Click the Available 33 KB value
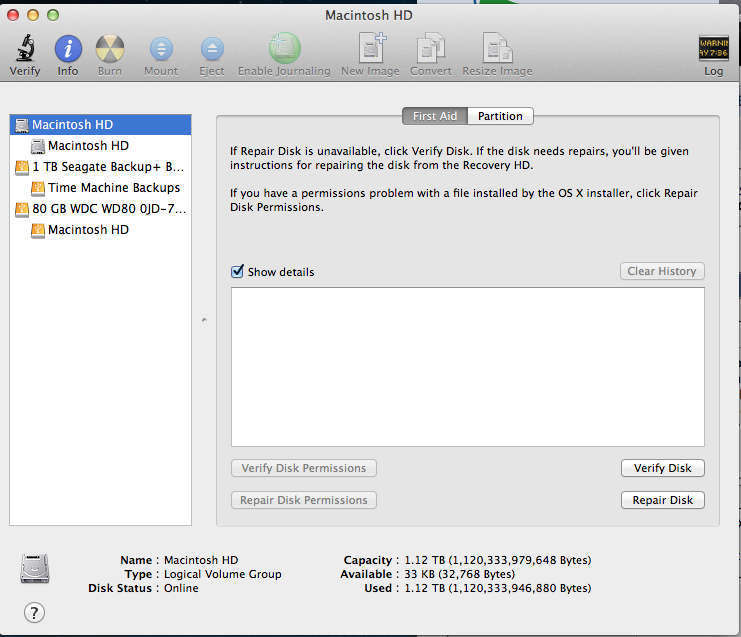This screenshot has width=741, height=637. point(459,574)
